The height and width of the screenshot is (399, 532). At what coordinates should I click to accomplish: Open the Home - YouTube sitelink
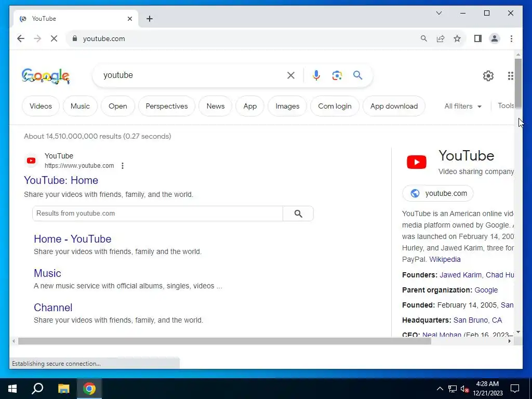coord(73,239)
